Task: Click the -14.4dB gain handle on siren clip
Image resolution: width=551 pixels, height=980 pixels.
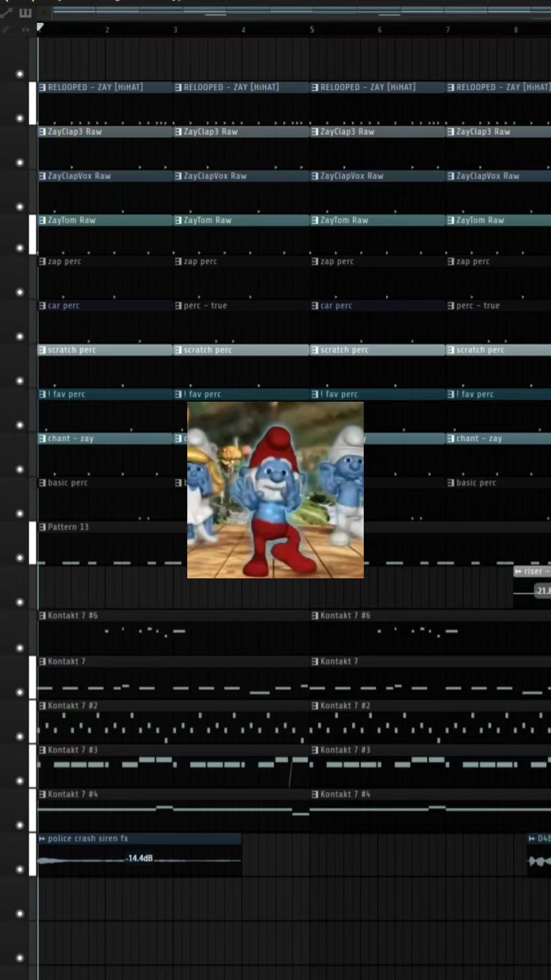Action: coord(140,859)
